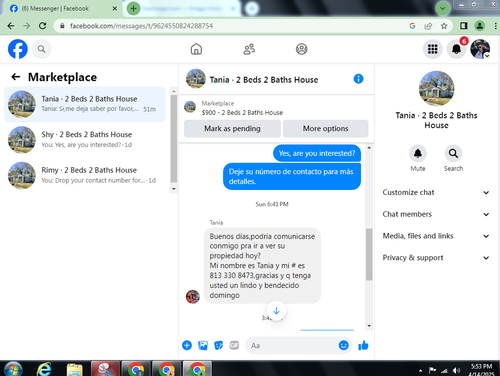Show conversation information via blue info icon
Screen dimensions: 500x376
click(358, 79)
